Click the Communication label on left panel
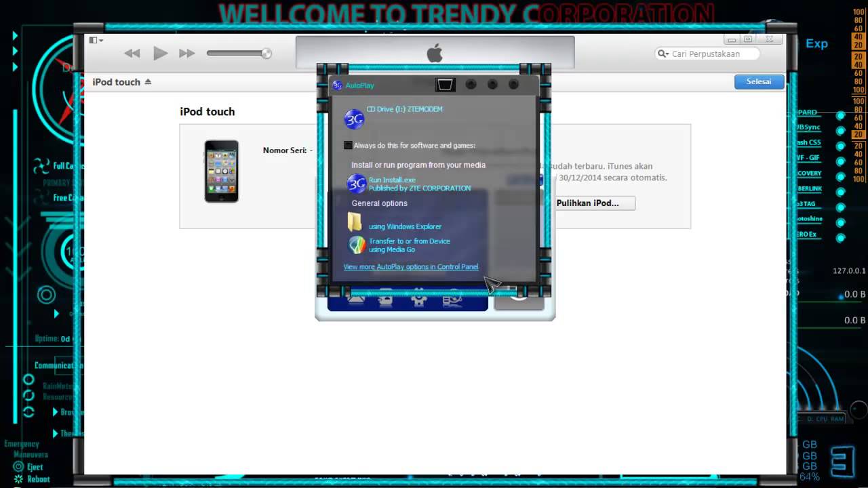Viewport: 868px width, 488px height. point(58,365)
